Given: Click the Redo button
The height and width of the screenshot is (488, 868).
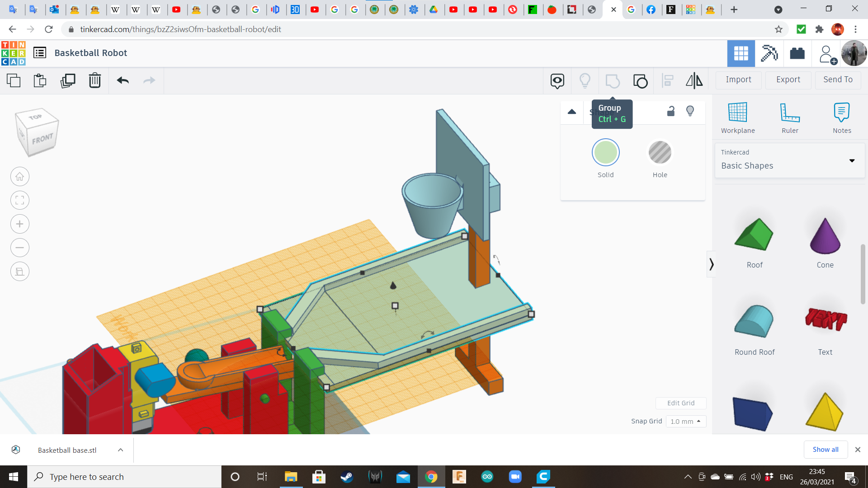Looking at the screenshot, I should click(x=149, y=80).
